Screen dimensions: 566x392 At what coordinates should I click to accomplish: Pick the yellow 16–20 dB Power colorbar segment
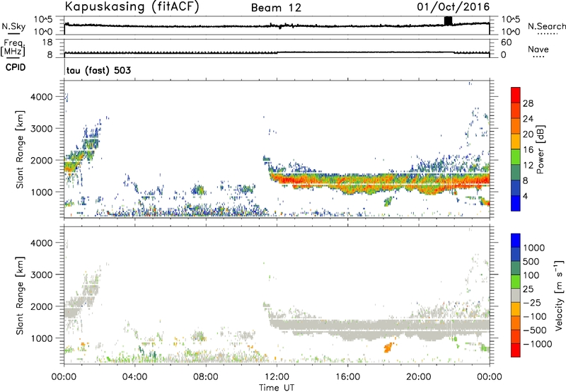click(x=516, y=142)
